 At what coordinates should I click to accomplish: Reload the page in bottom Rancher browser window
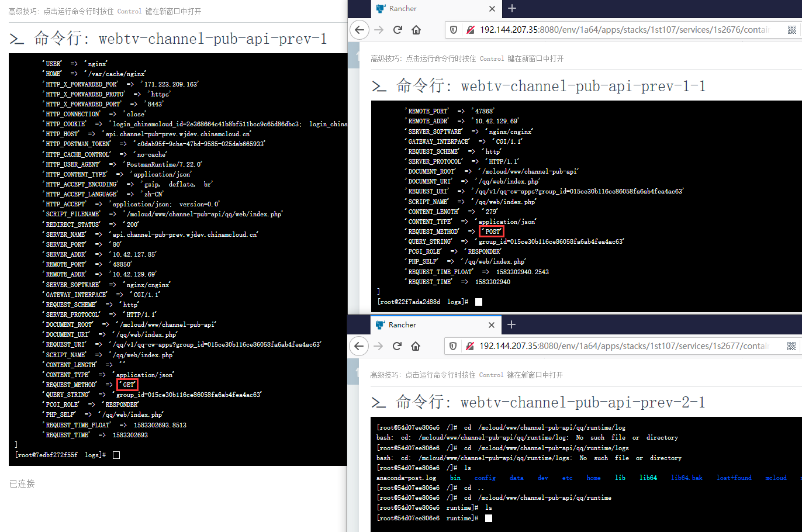point(397,346)
